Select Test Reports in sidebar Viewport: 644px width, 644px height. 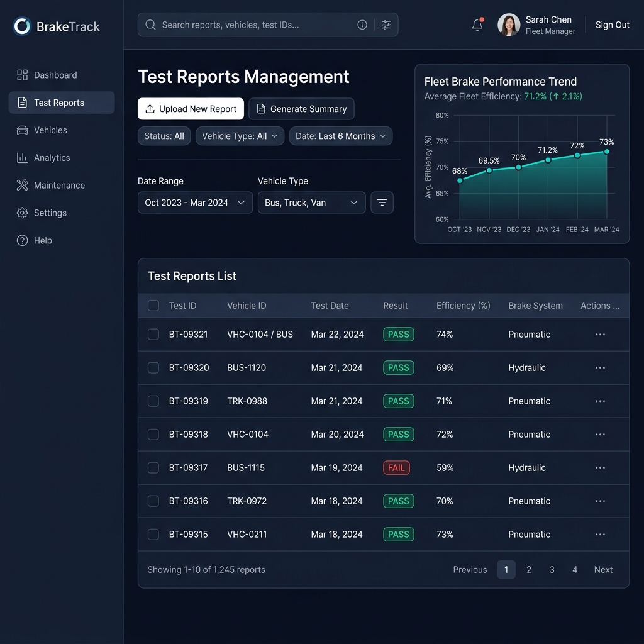pyautogui.click(x=62, y=103)
